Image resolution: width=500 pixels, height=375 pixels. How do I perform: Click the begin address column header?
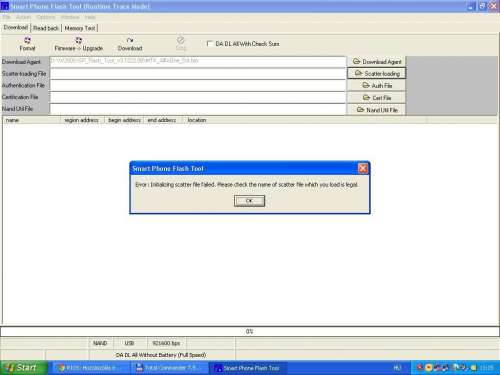click(x=124, y=120)
